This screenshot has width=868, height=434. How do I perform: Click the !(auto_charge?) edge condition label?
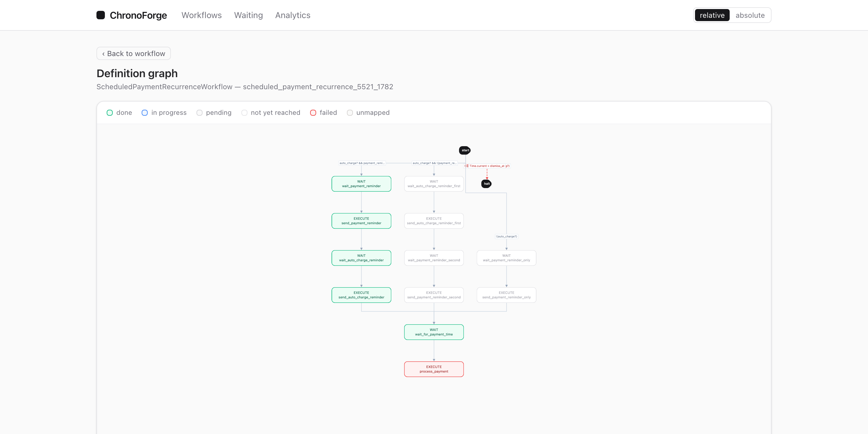click(506, 236)
